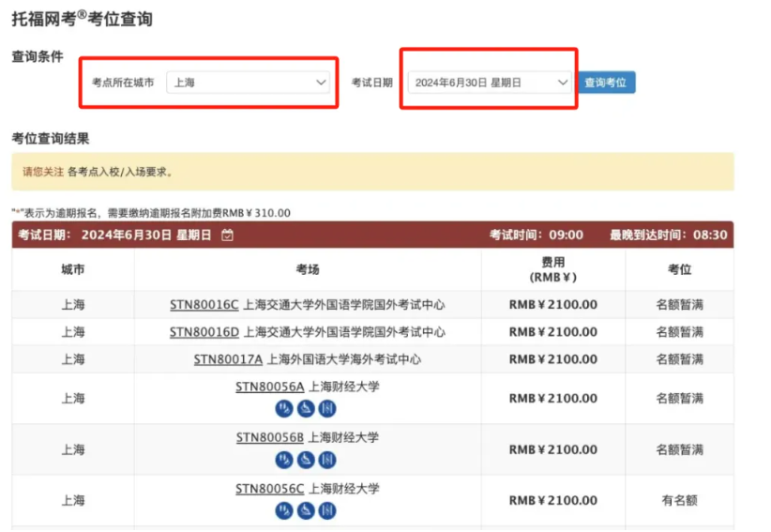771x532 pixels.
Task: Click the wheelchair access icon under STN80056A
Action: 306,408
